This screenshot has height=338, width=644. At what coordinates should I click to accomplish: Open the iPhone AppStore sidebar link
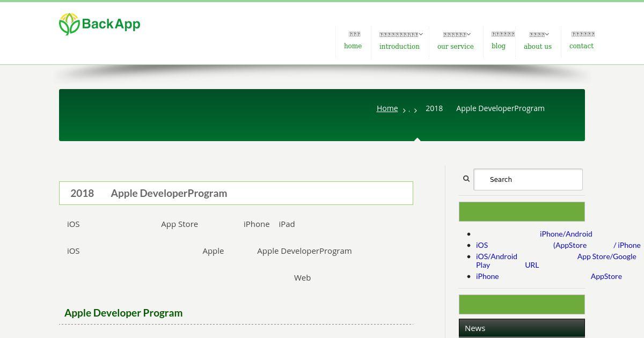coord(549,276)
